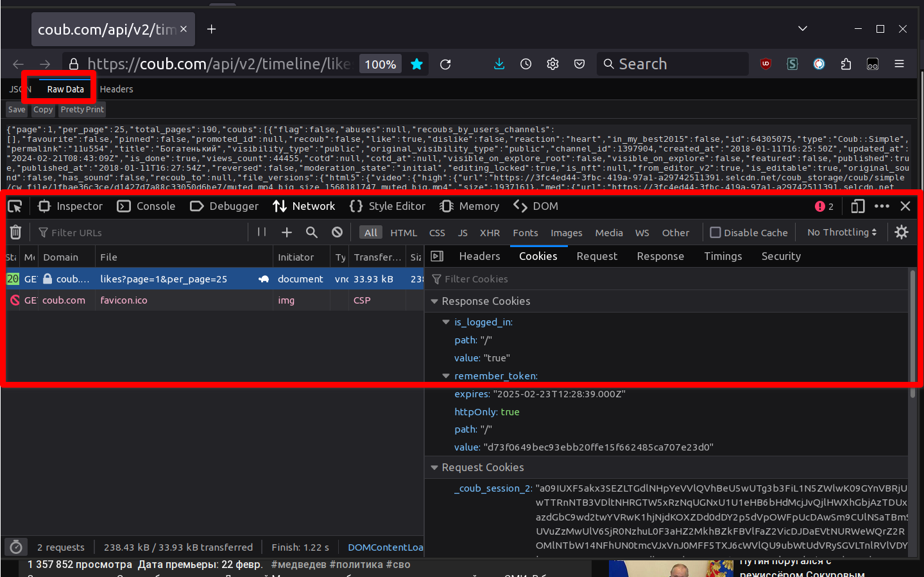Pause network recording with the pause icon
The width and height of the screenshot is (924, 577).
tap(262, 232)
